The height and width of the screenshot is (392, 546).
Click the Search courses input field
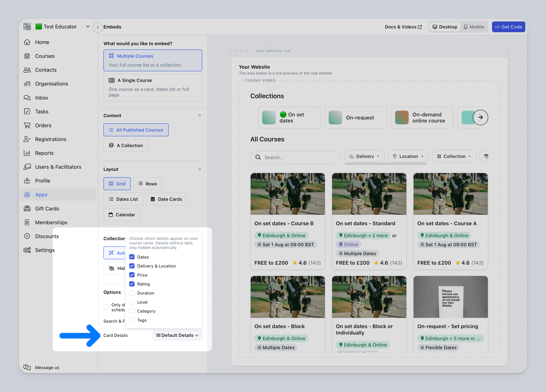295,157
